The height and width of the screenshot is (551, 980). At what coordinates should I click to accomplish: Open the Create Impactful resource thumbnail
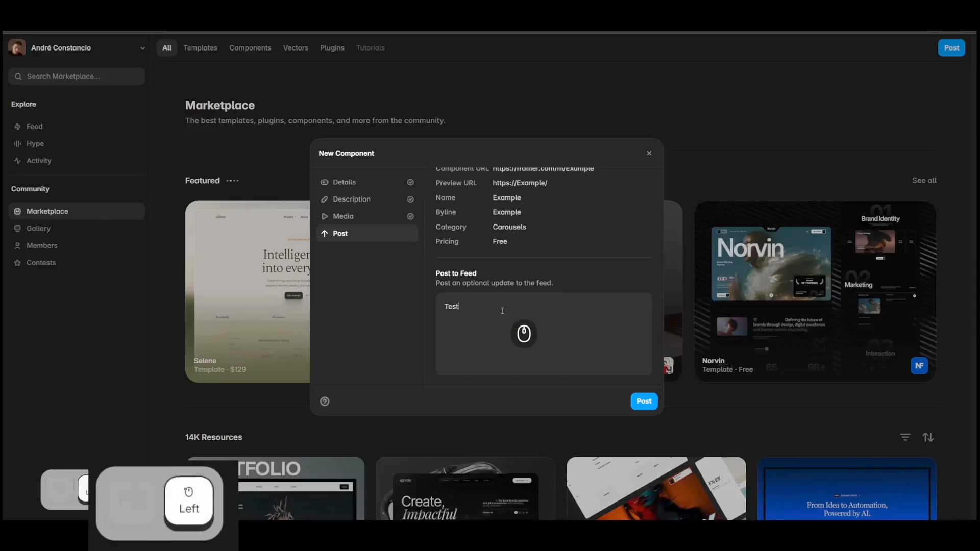[x=465, y=489]
